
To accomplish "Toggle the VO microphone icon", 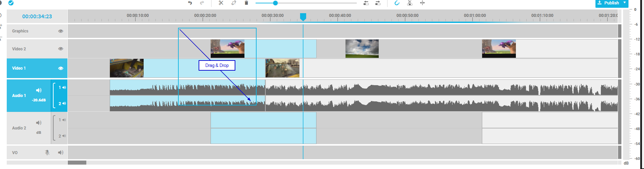I will [47, 152].
